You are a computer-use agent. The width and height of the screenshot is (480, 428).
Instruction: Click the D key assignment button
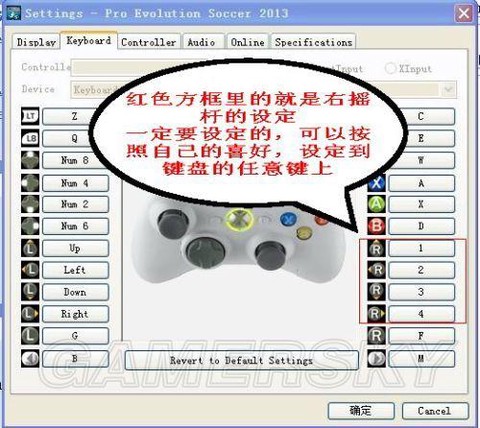coord(421,226)
